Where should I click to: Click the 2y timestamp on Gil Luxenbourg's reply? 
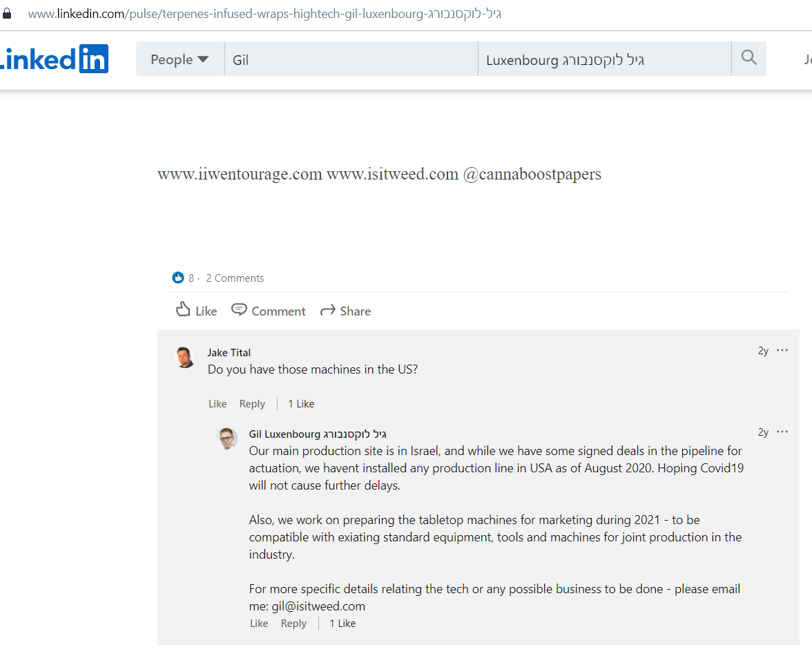(764, 432)
